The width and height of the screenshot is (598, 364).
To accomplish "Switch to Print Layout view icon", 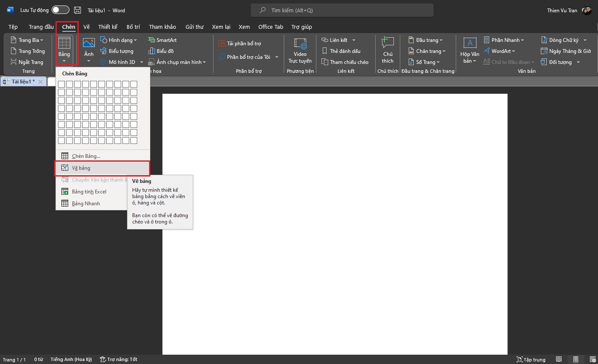I will click(x=576, y=359).
